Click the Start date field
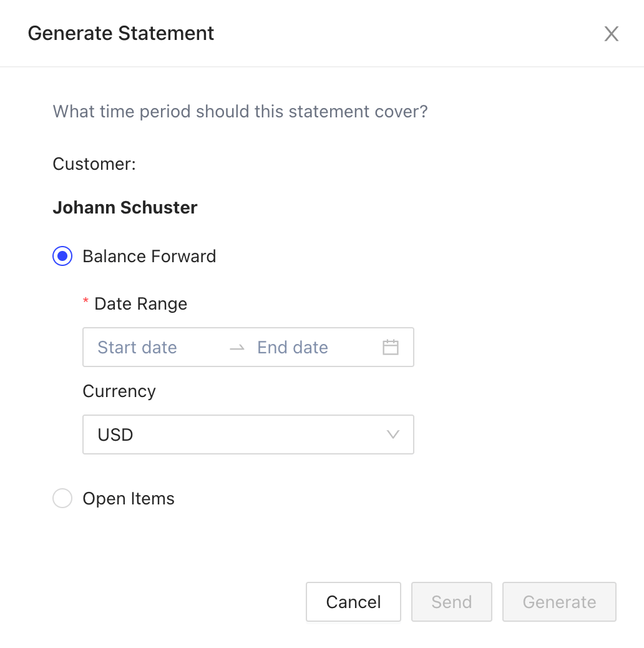 click(x=150, y=347)
